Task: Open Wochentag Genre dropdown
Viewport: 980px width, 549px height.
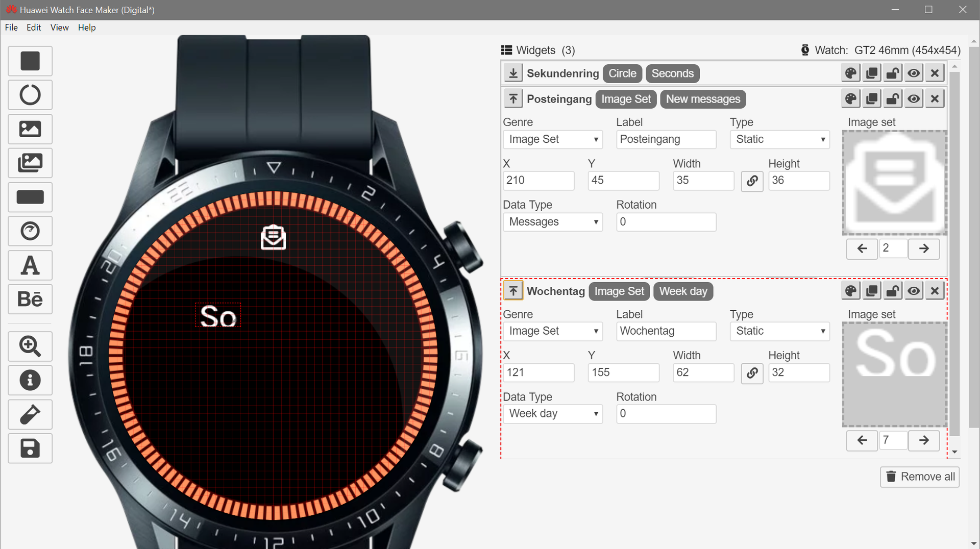Action: pos(553,331)
